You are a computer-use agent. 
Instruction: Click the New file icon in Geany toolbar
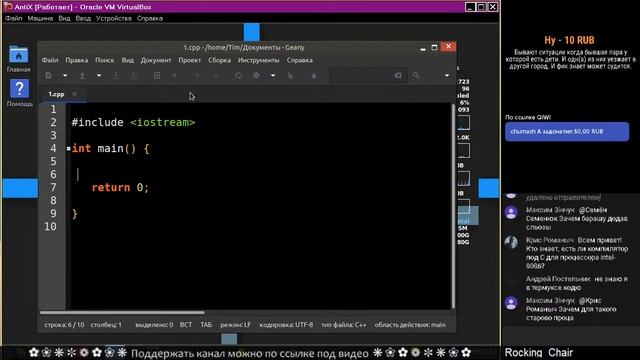tap(49, 76)
